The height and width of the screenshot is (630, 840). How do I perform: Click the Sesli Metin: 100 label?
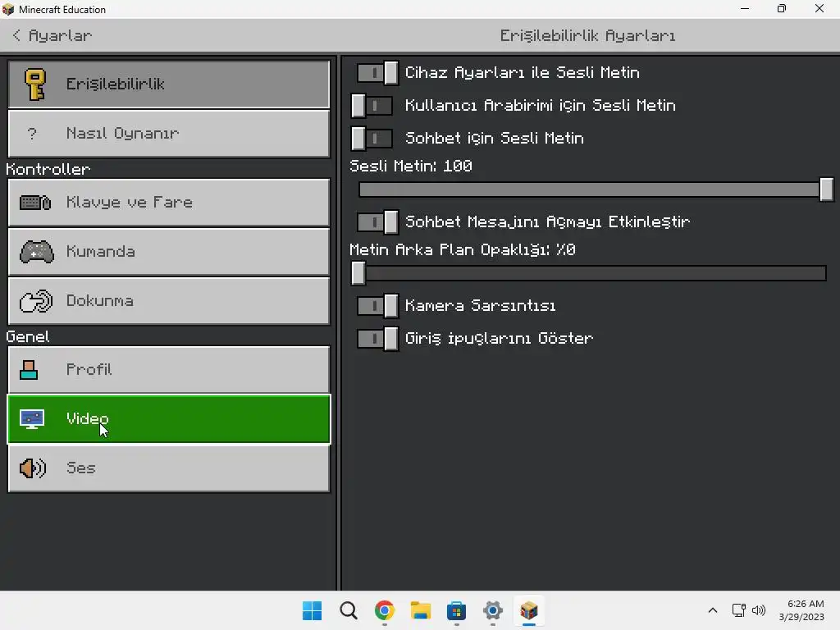410,166
